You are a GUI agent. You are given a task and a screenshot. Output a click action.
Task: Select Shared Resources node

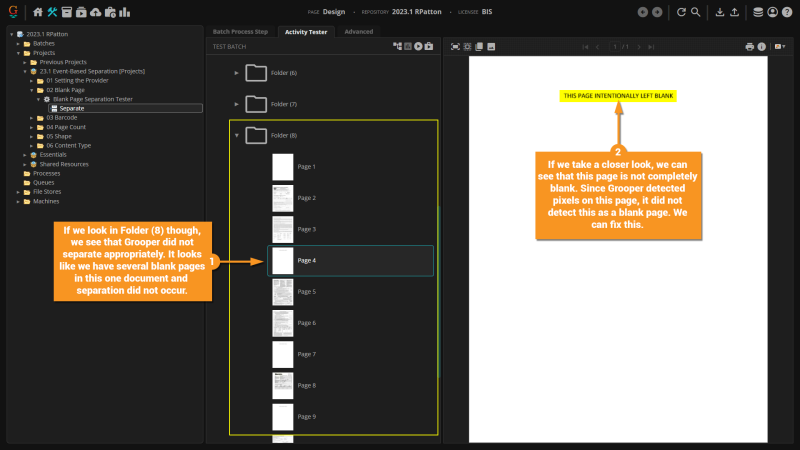64,164
